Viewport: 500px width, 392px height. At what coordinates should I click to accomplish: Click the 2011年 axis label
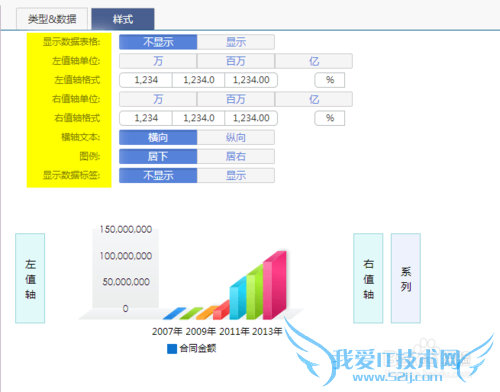click(234, 331)
